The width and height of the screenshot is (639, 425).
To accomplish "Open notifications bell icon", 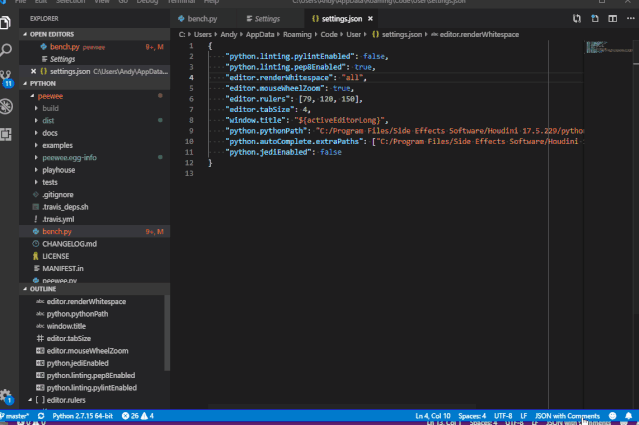I will pyautogui.click(x=628, y=416).
